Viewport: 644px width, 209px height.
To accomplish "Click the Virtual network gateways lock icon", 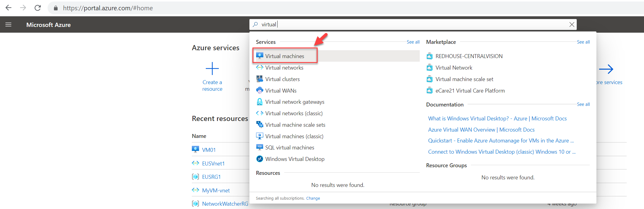I will [260, 102].
